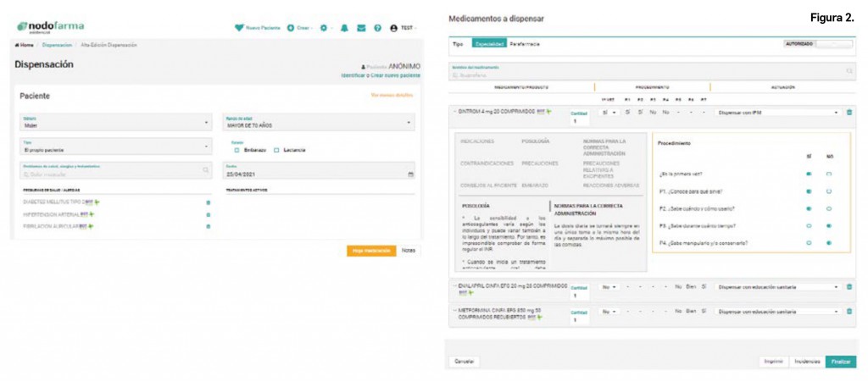Toggle the AUTORIZADO switch
Image resolution: width=868 pixels, height=382 pixels.
pyautogui.click(x=834, y=43)
